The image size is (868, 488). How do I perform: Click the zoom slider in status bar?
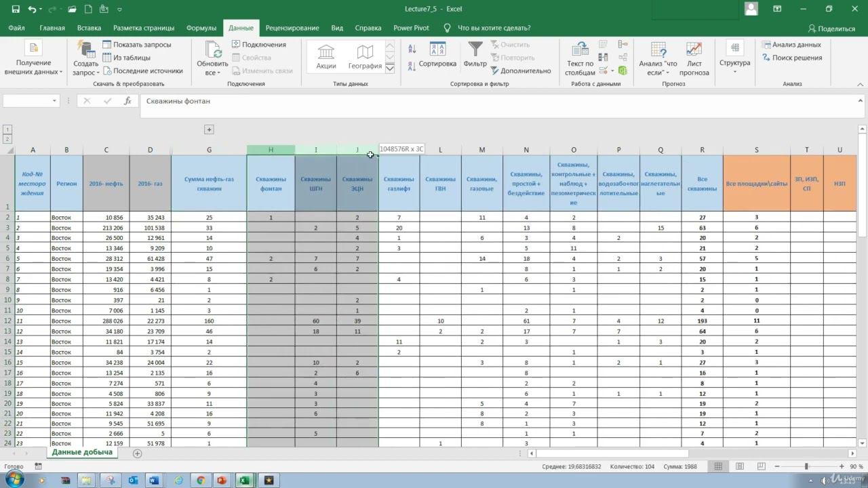click(x=806, y=466)
